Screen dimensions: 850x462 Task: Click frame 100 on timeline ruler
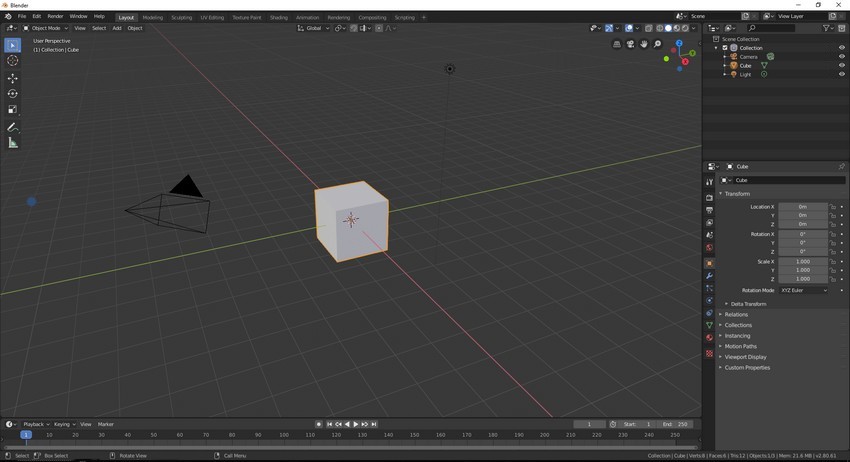click(284, 435)
